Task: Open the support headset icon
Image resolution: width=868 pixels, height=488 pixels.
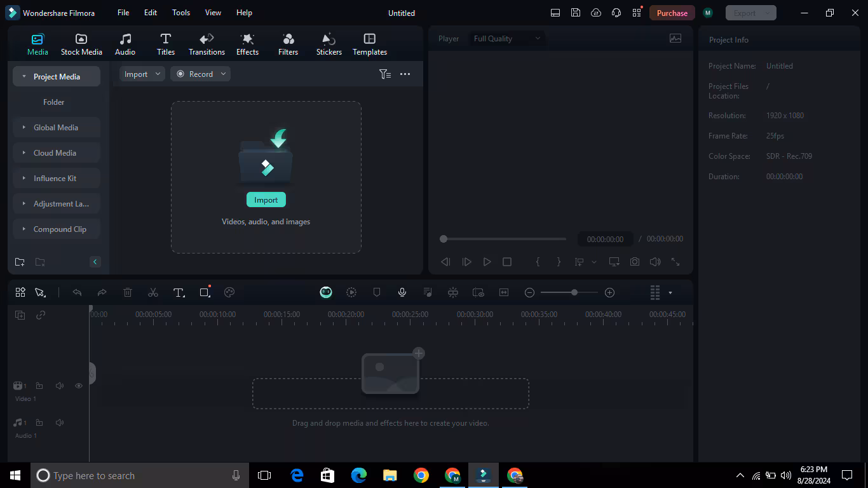Action: click(x=616, y=13)
